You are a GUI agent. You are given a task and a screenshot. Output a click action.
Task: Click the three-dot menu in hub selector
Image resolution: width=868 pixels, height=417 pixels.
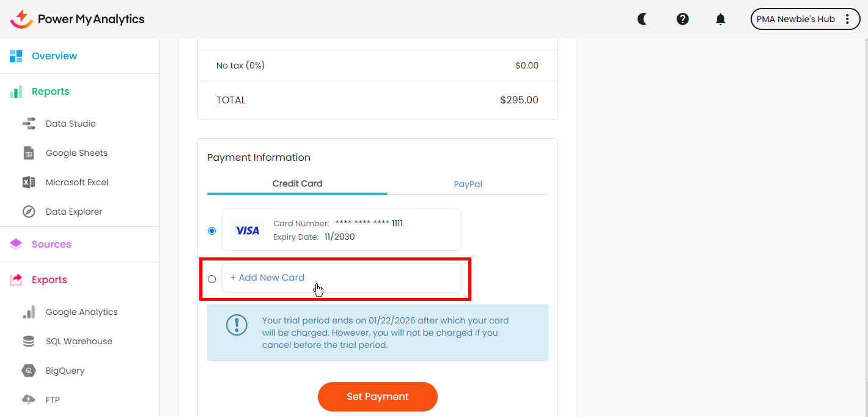pos(847,19)
